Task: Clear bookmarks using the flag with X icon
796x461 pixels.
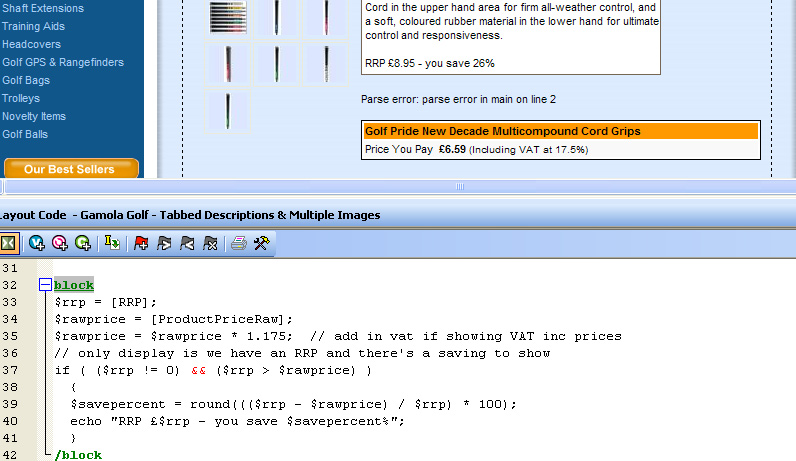Action: (x=210, y=243)
